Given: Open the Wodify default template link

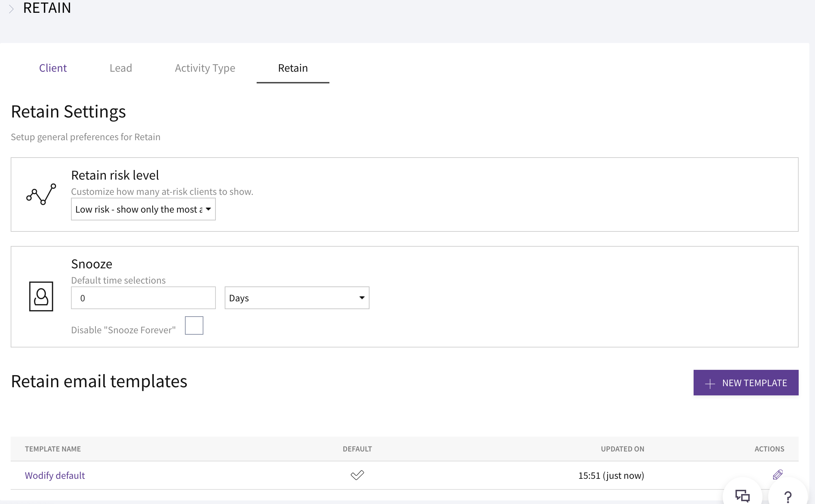Looking at the screenshot, I should (55, 475).
